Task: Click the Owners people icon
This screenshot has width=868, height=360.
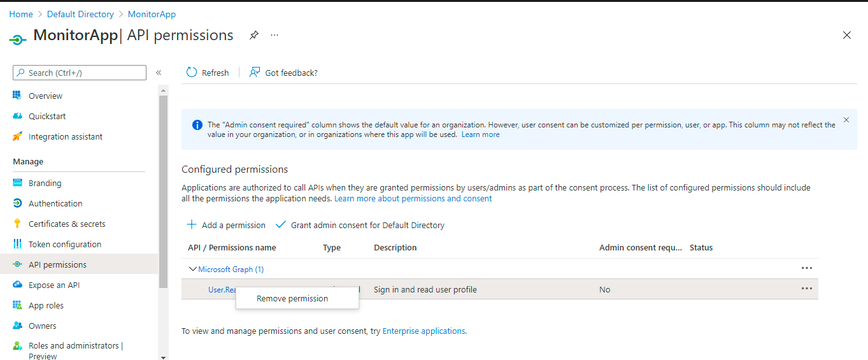Action: tap(17, 326)
